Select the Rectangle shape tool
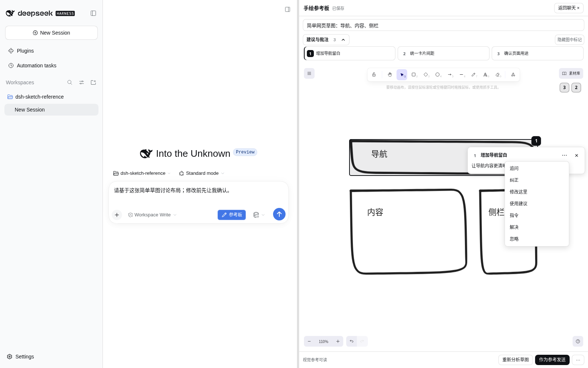 click(414, 75)
